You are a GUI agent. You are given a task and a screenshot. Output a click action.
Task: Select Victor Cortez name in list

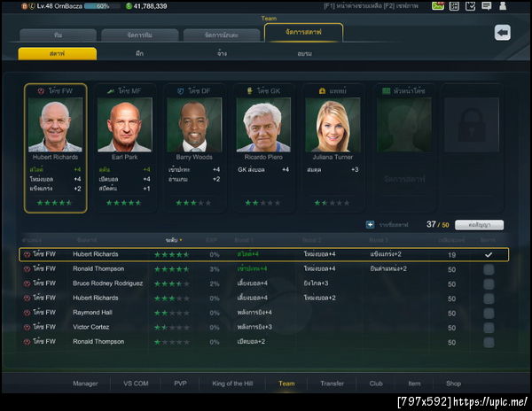pos(91,327)
